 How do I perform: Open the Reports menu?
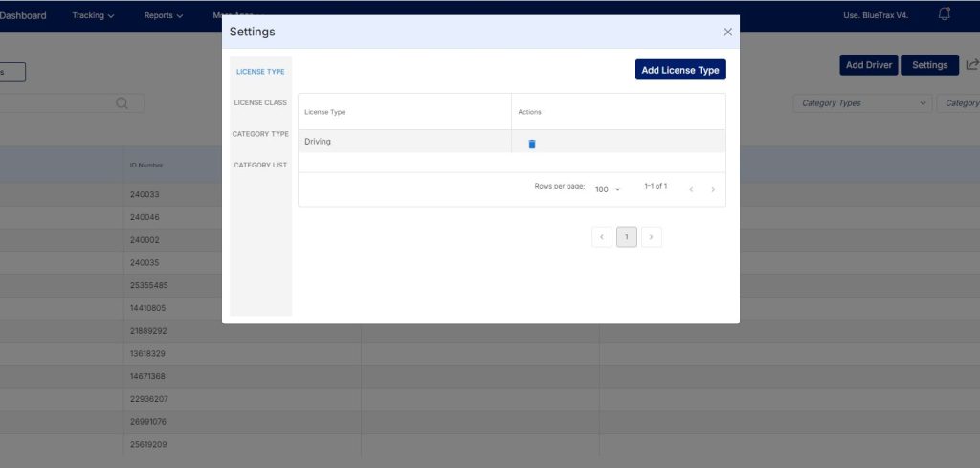point(164,15)
